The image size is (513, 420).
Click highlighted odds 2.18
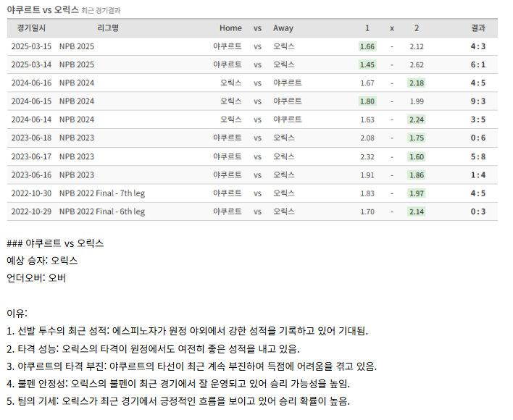(417, 83)
